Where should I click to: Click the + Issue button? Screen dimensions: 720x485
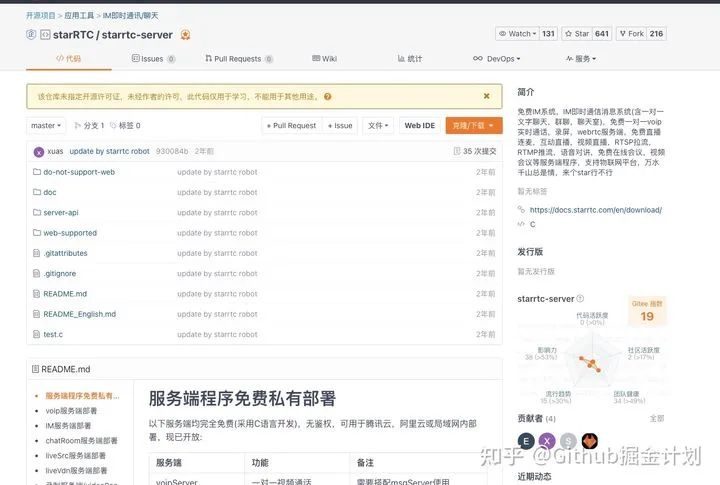coord(340,125)
